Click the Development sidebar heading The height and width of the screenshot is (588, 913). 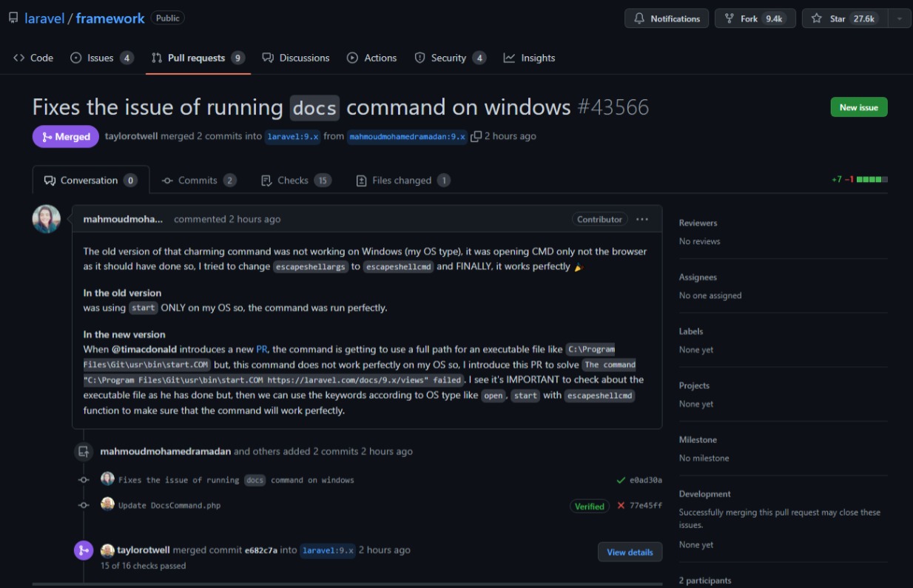pyautogui.click(x=704, y=494)
